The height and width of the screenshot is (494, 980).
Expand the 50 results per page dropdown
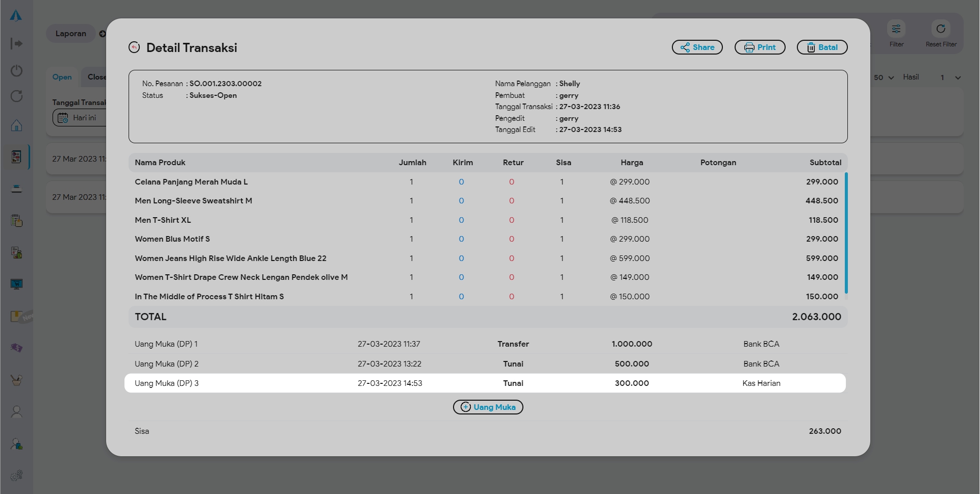[x=884, y=77]
